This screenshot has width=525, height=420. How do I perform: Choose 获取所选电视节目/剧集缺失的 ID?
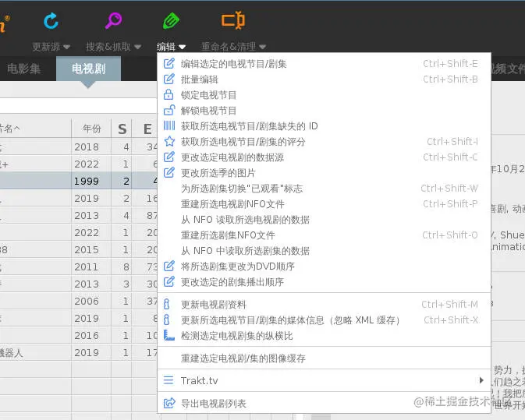(324, 126)
